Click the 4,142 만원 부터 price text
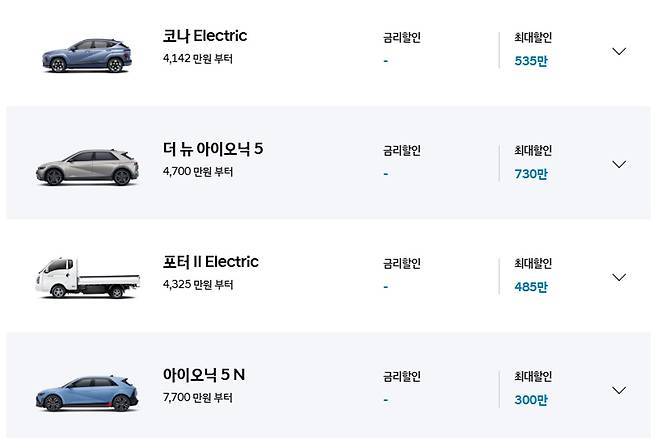This screenshot has height=438, width=658. pos(197,59)
